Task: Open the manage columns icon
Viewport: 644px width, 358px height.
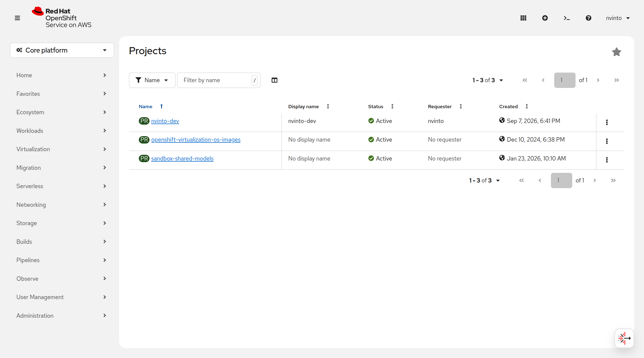Action: 274,80
